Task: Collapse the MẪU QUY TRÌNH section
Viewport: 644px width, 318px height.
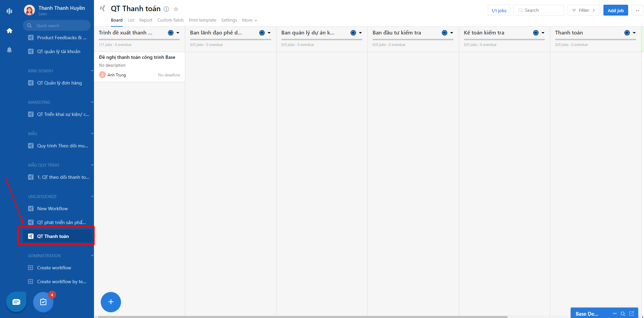Action: (x=92, y=165)
